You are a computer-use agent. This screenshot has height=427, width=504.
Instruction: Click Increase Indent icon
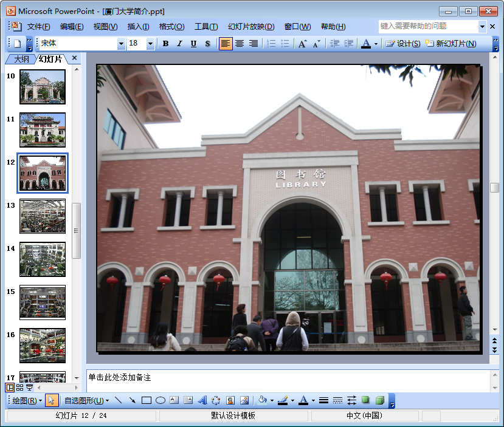pyautogui.click(x=348, y=44)
